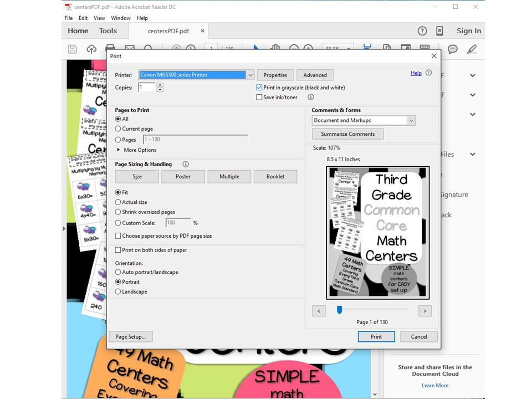Expand the top chevron in the right tools pane

pos(473,75)
